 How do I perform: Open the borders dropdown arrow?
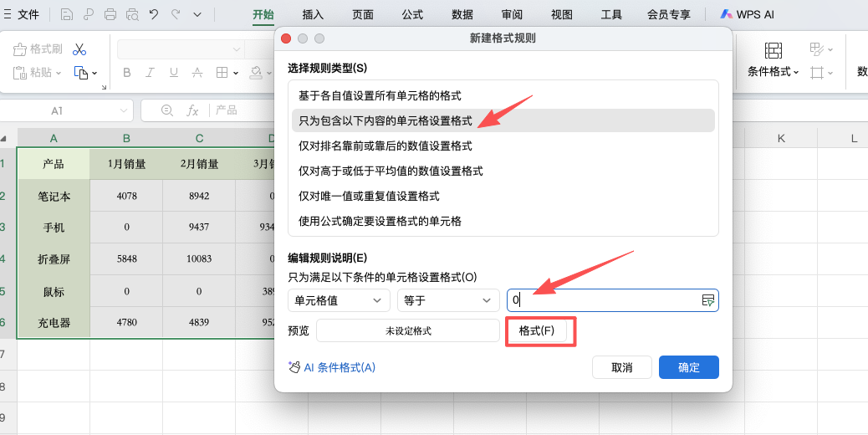236,73
